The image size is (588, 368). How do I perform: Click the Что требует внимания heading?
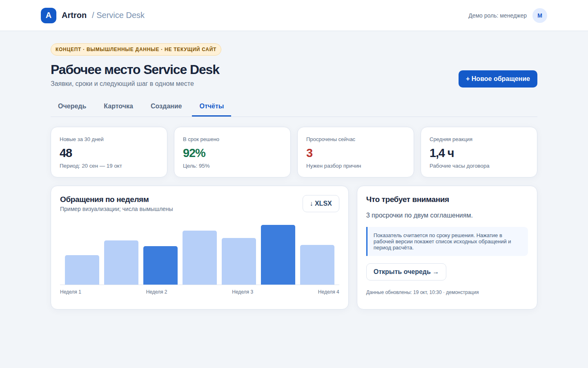pos(408,200)
